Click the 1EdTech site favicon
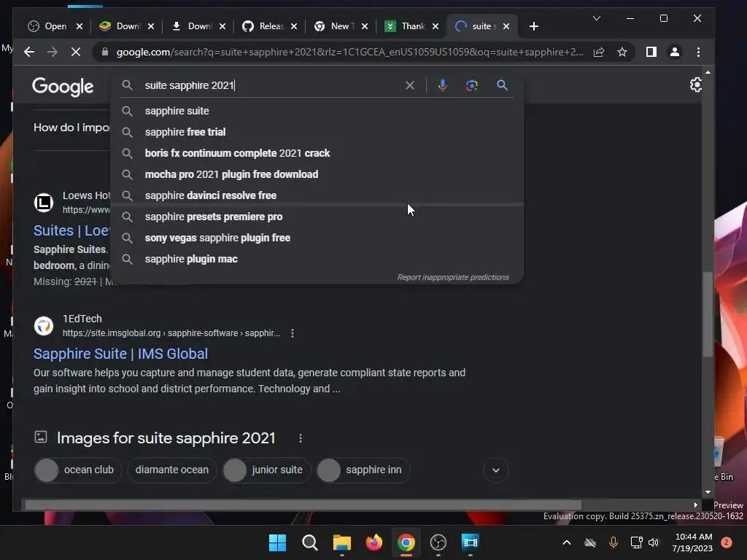 click(x=43, y=326)
